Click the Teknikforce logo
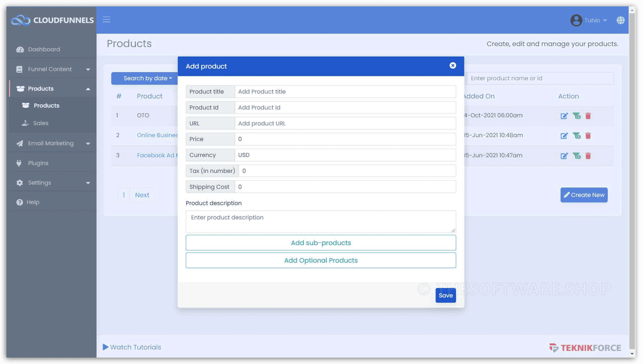This screenshot has height=364, width=642. click(585, 348)
